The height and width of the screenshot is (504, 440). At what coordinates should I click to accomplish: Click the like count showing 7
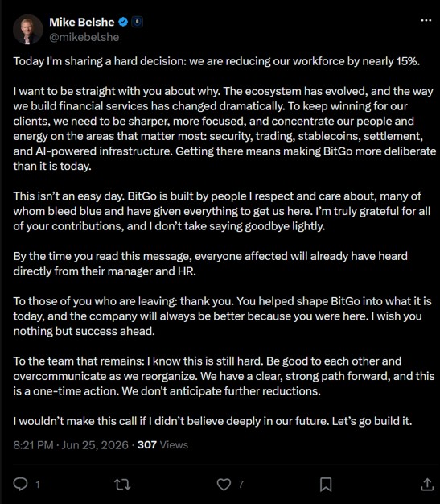point(241,485)
